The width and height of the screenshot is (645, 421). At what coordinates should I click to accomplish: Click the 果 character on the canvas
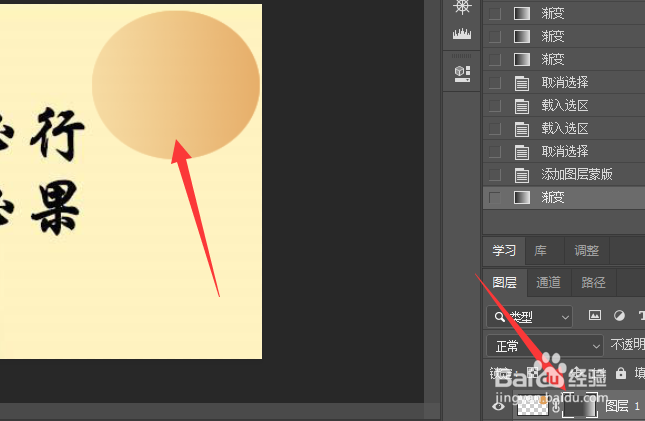56,207
